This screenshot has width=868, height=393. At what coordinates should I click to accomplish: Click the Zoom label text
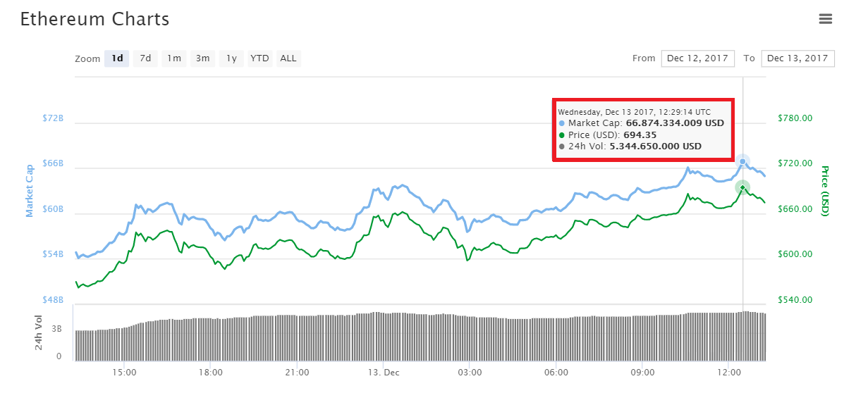87,59
